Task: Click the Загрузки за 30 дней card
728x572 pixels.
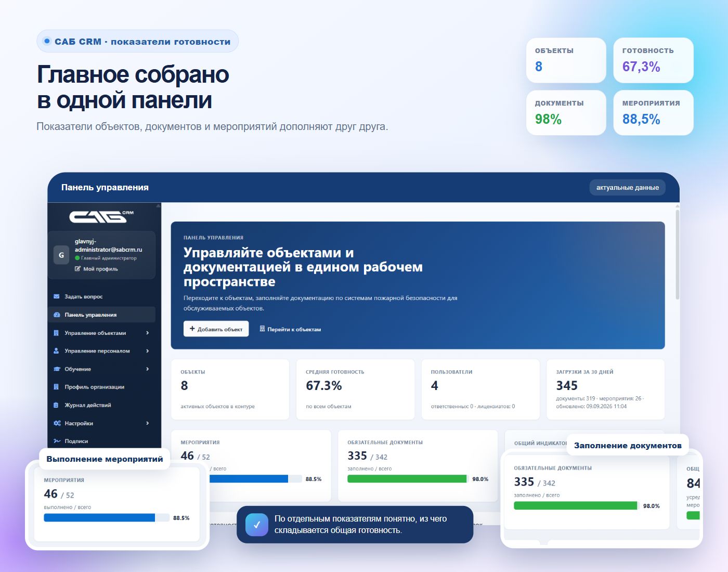Action: point(606,389)
